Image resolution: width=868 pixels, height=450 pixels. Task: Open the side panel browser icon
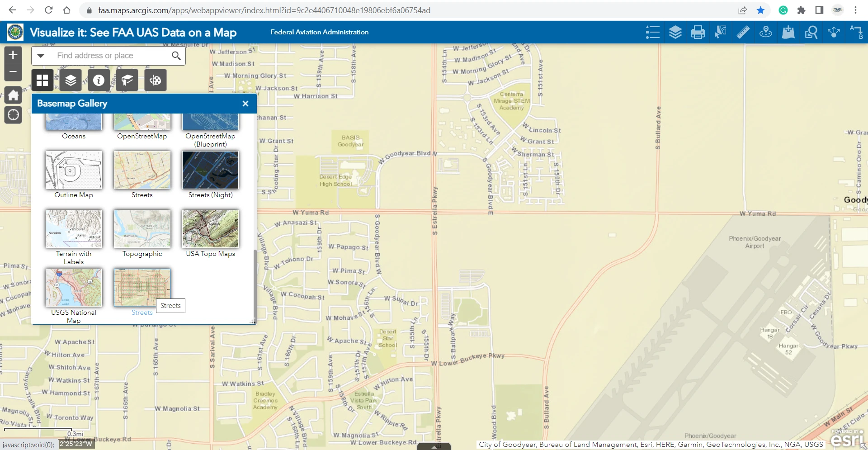[819, 10]
